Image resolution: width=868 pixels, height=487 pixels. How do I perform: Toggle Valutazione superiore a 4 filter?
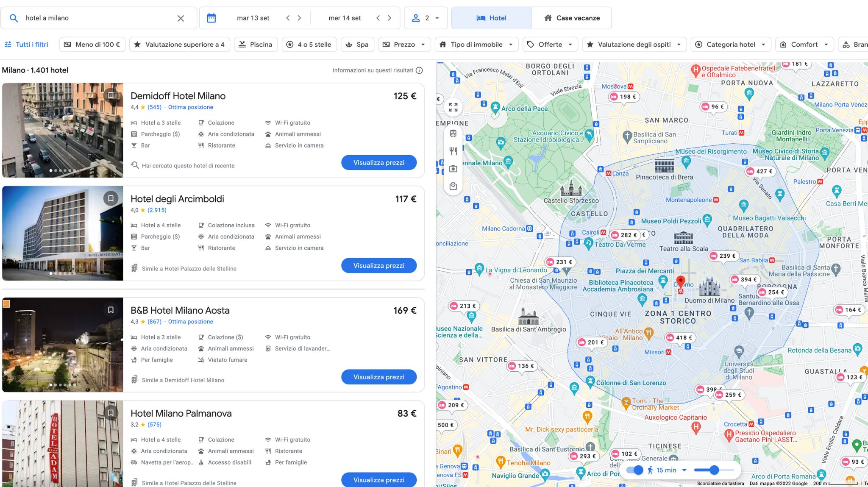pos(179,45)
